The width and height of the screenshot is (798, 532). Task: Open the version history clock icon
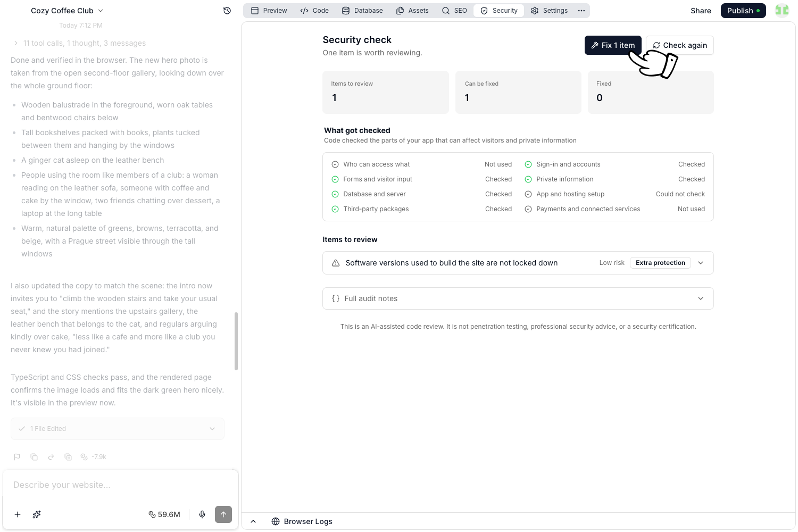pos(227,11)
